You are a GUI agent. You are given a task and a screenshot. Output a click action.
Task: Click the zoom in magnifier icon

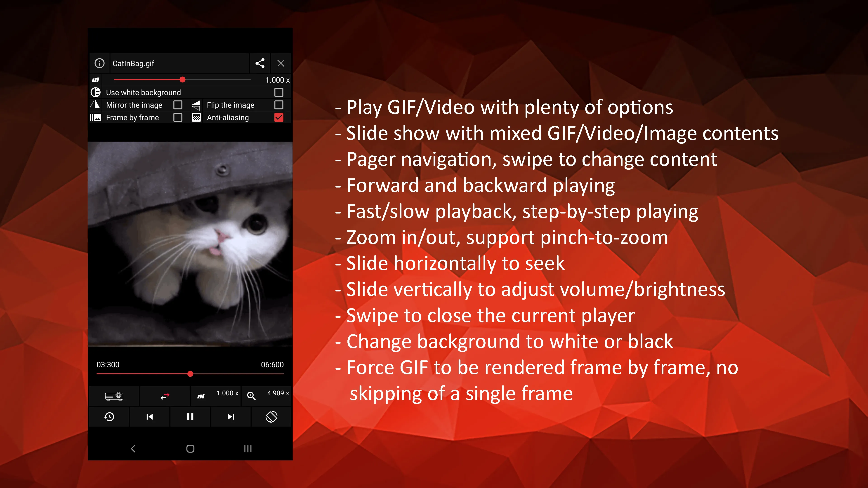pos(252,394)
